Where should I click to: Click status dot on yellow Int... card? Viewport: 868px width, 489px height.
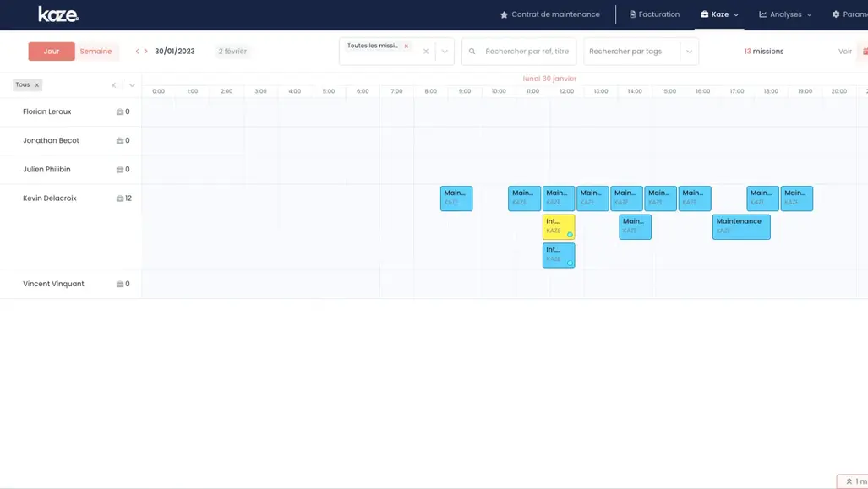pyautogui.click(x=570, y=235)
